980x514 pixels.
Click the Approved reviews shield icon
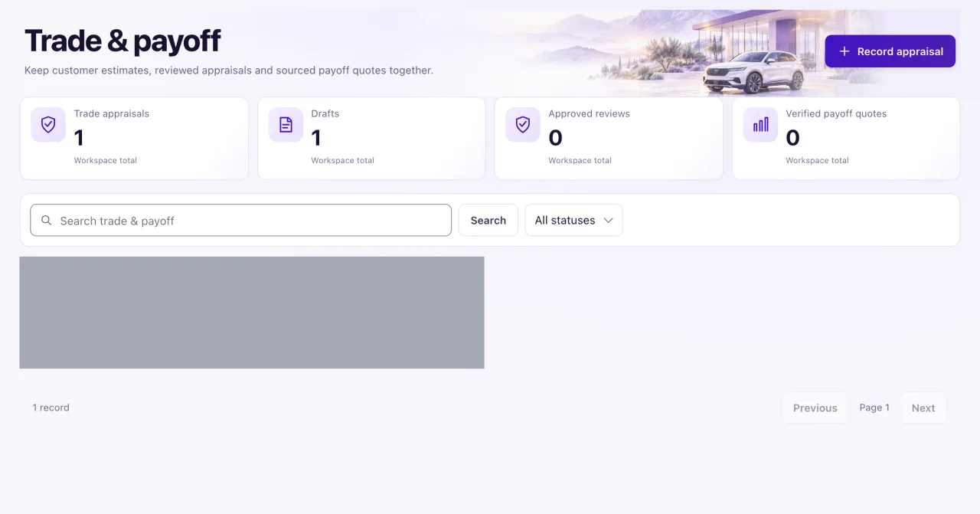tap(523, 125)
